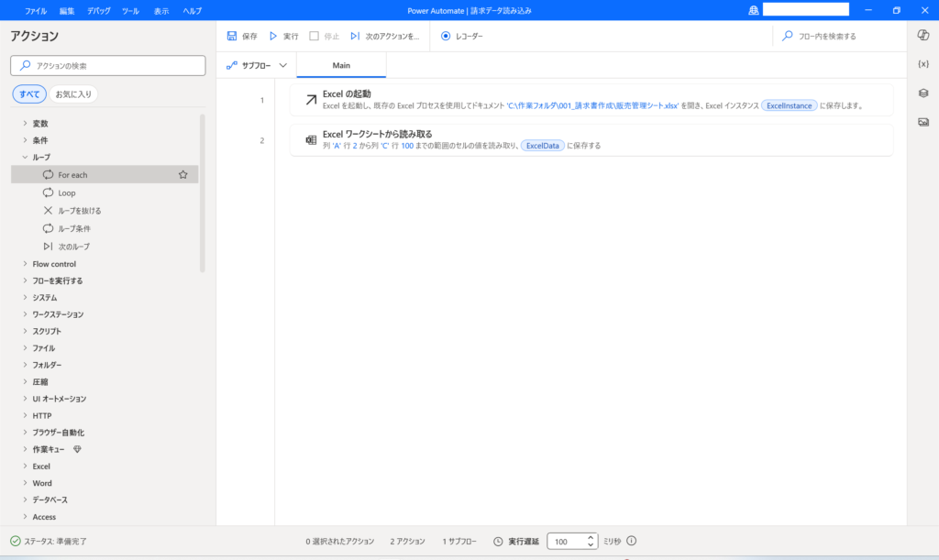Image resolution: width=939 pixels, height=560 pixels.
Task: Expand the フローを実行する category
Action: pyautogui.click(x=25, y=280)
